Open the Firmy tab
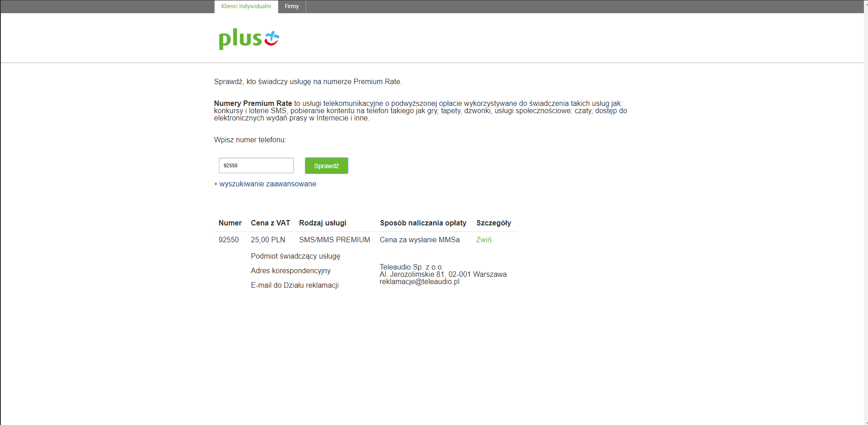The width and height of the screenshot is (868, 425). click(x=292, y=6)
